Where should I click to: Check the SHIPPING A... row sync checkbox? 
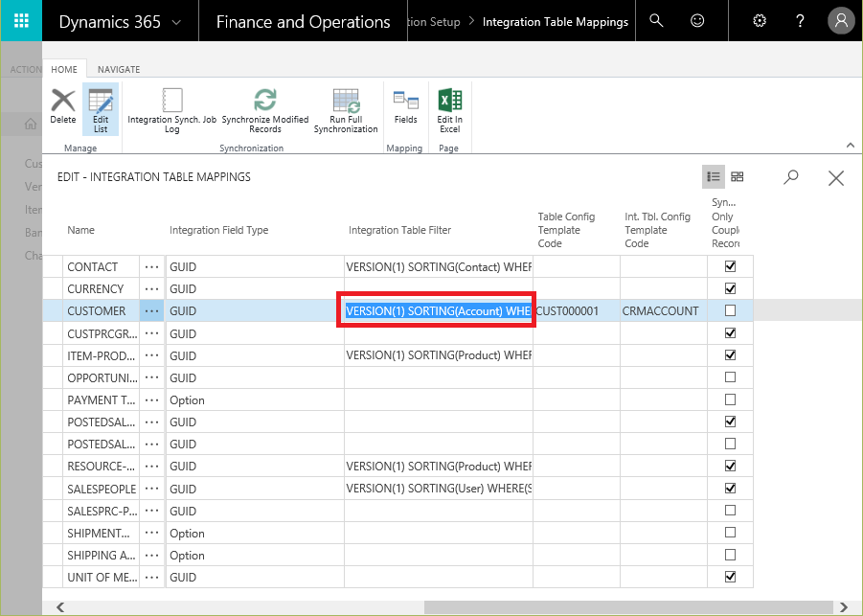tap(731, 555)
